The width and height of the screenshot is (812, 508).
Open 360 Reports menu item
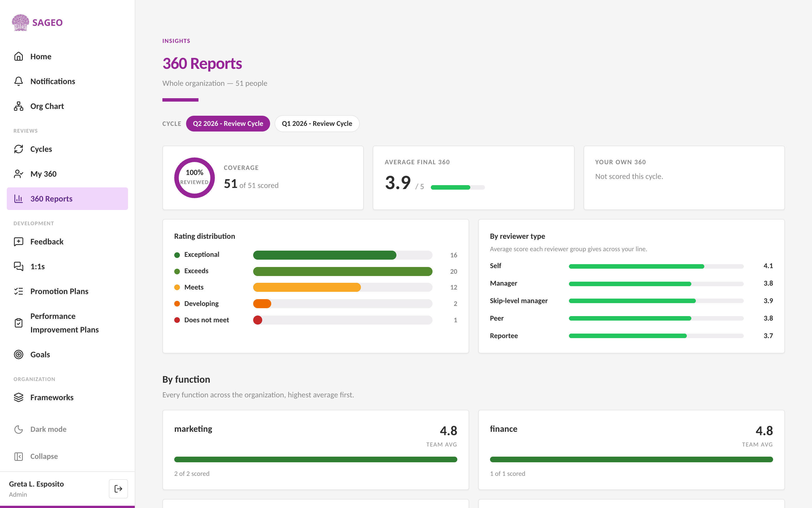click(67, 199)
